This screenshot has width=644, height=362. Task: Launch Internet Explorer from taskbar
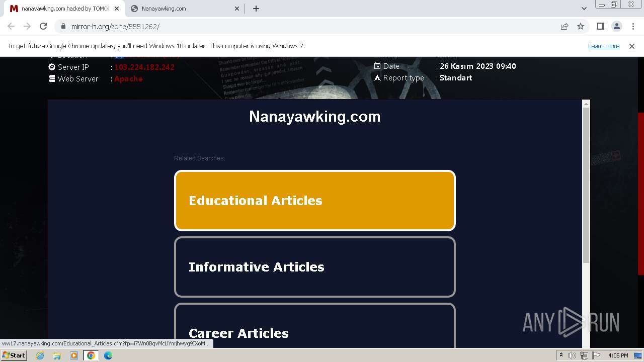tap(40, 355)
